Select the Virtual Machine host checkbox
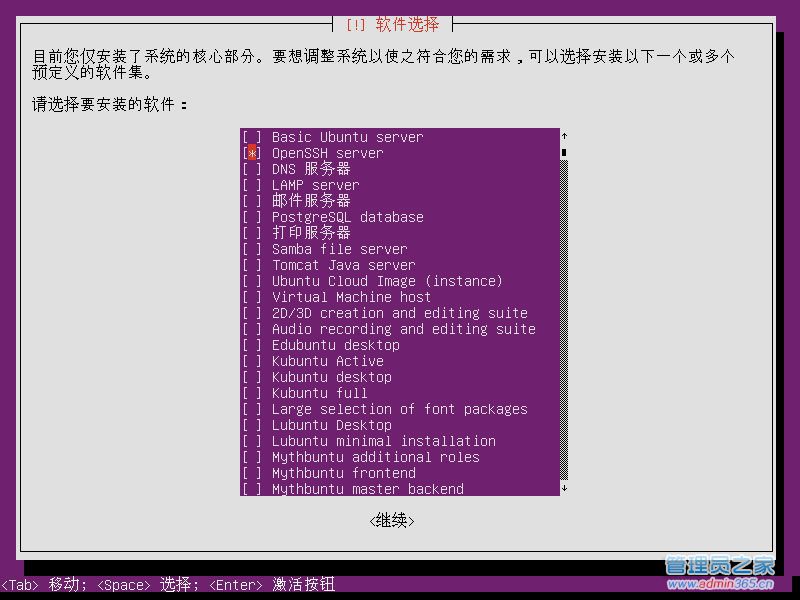This screenshot has height=600, width=800. click(252, 297)
